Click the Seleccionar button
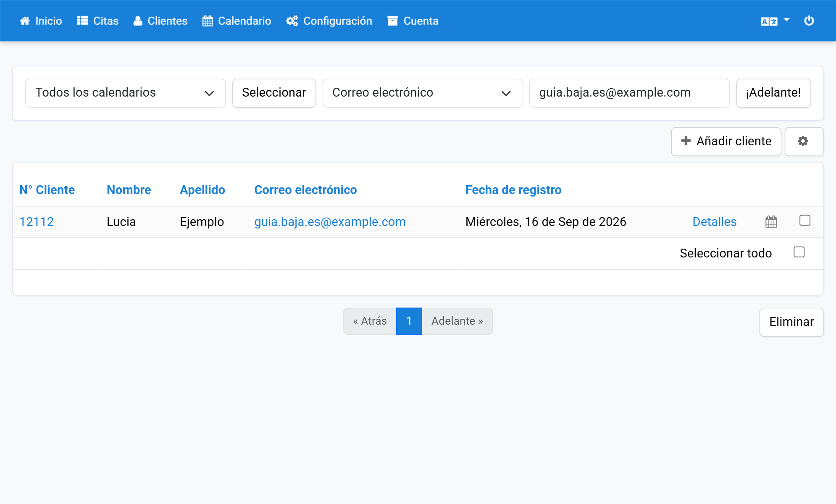This screenshot has width=836, height=504. point(274,93)
